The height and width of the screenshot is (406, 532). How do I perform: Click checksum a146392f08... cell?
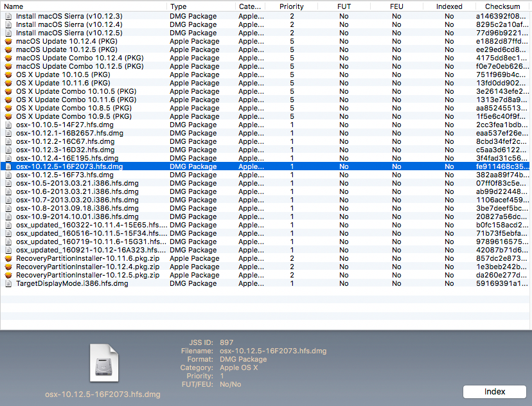point(501,16)
